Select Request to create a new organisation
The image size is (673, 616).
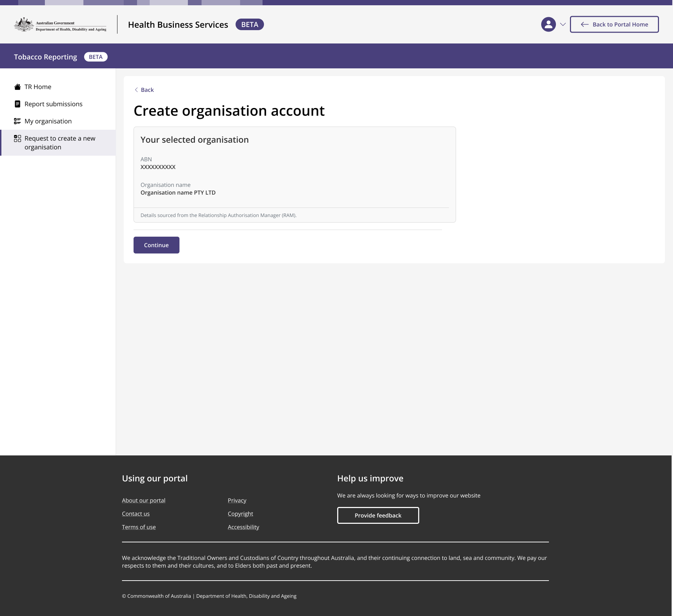coord(58,143)
